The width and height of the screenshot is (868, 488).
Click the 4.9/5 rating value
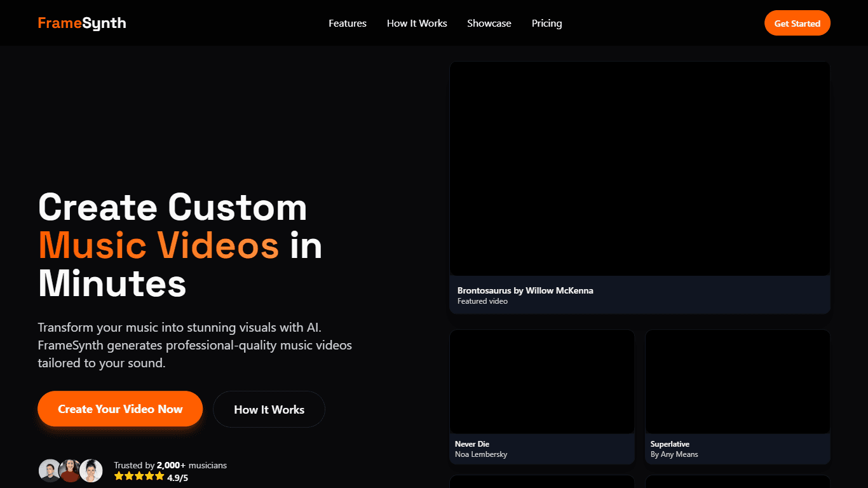click(178, 477)
